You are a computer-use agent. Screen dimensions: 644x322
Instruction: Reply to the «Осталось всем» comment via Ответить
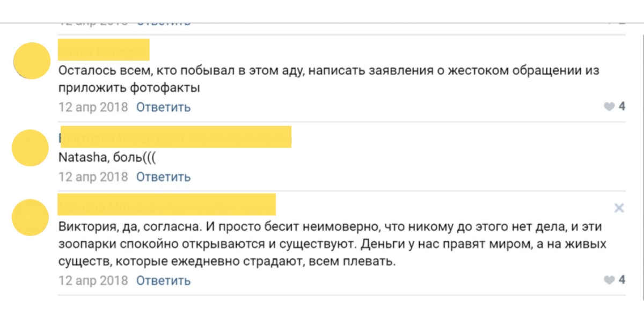point(163,107)
